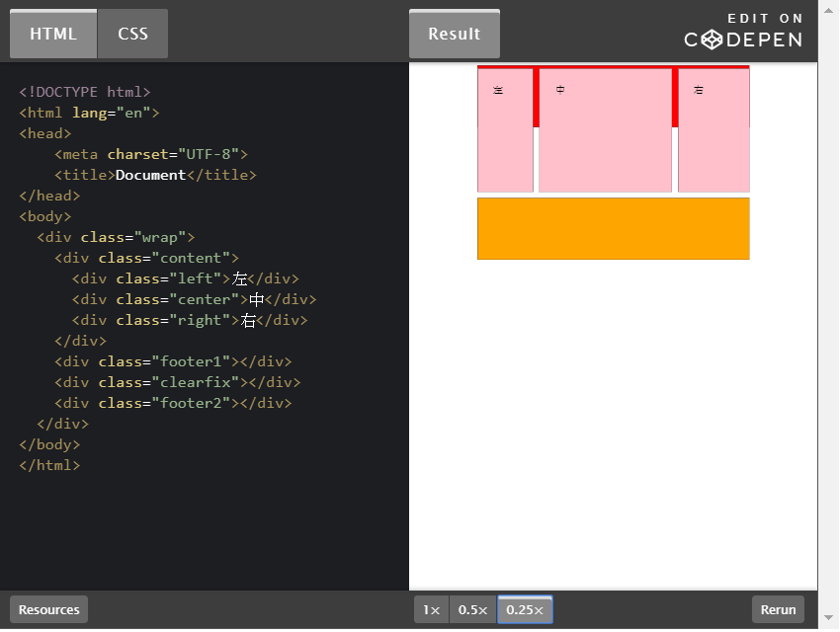Click the div class="footer1" line
Screen dimensions: 840x632
pos(173,362)
